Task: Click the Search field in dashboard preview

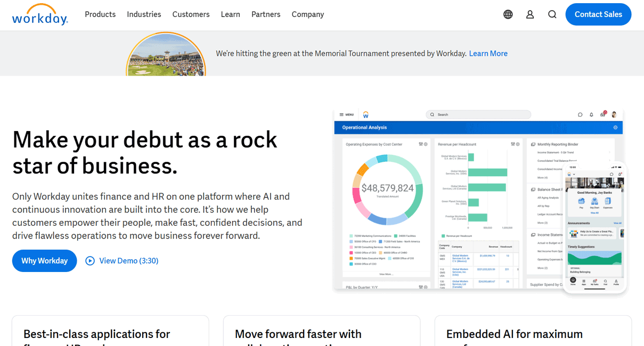Action: click(x=478, y=114)
